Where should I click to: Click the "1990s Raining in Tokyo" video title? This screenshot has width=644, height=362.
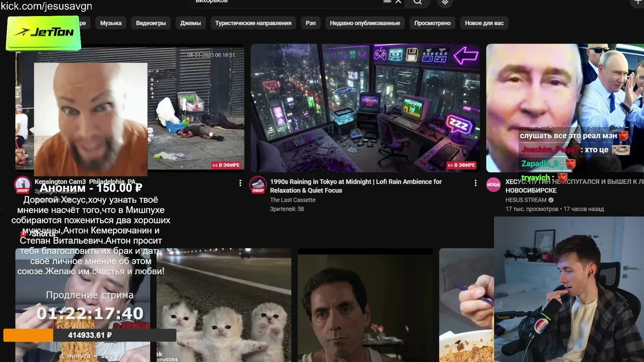(x=356, y=186)
